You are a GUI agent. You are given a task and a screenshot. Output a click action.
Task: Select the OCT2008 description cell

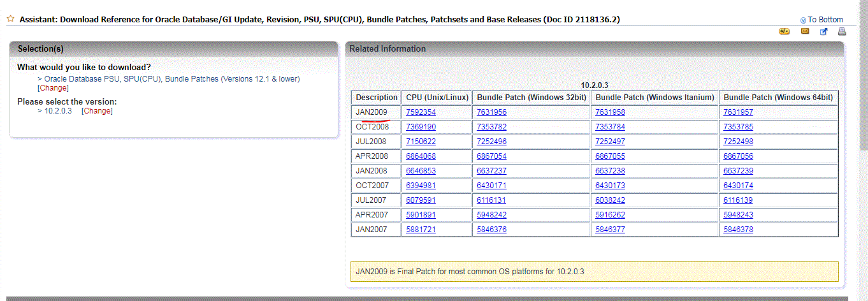pos(376,127)
